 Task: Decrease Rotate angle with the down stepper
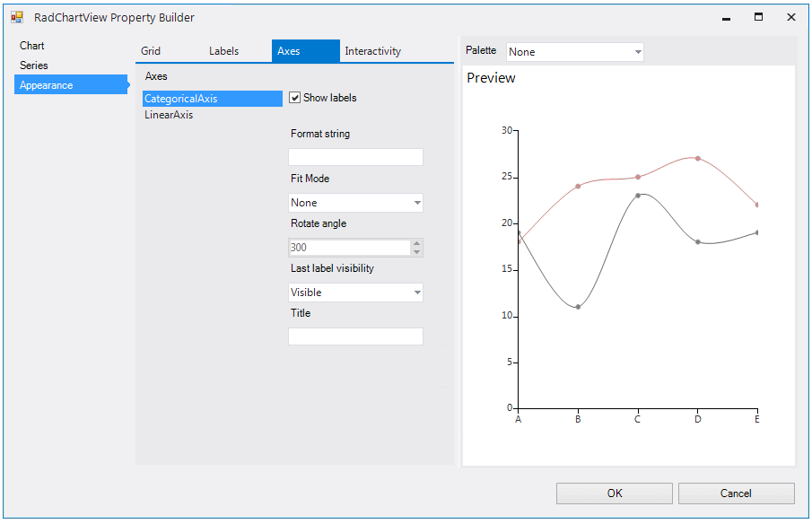point(416,251)
